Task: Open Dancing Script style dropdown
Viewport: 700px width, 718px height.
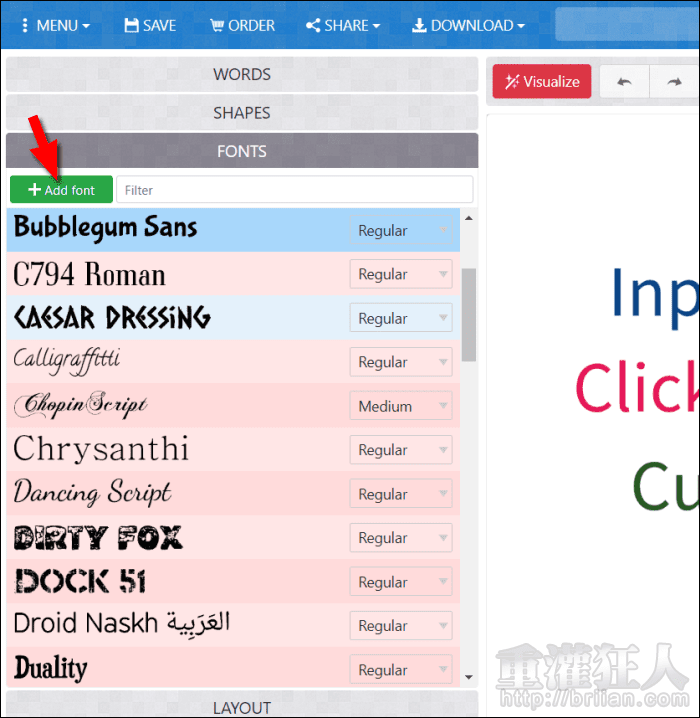Action: (x=401, y=494)
